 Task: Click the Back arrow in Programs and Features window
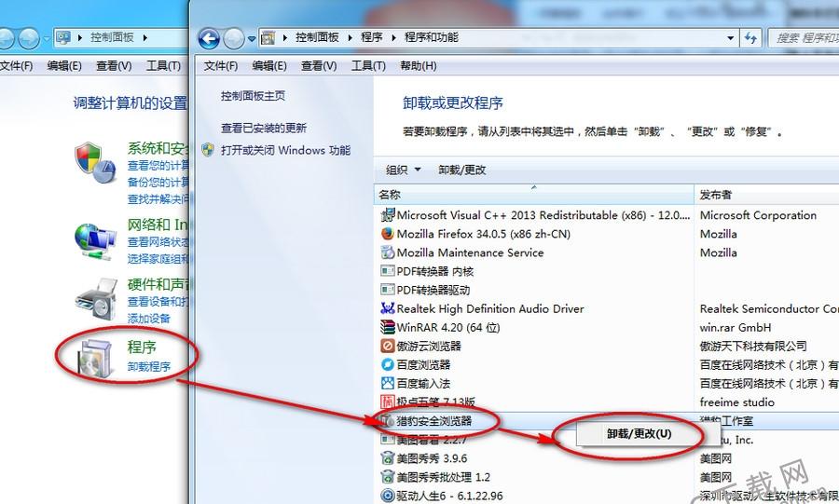209,38
